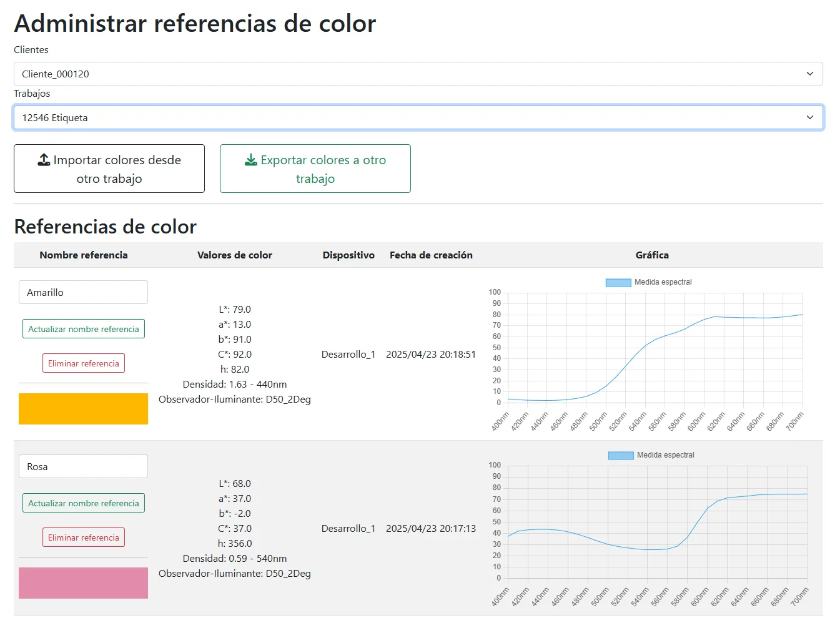Click the upload icon on Importar button
Viewport: 840px width, 623px height.
click(44, 160)
